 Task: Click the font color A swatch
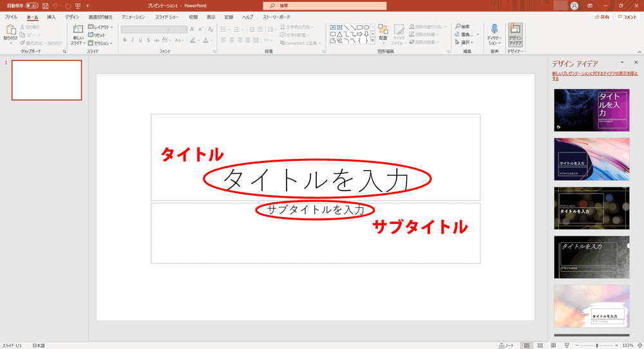[x=206, y=40]
